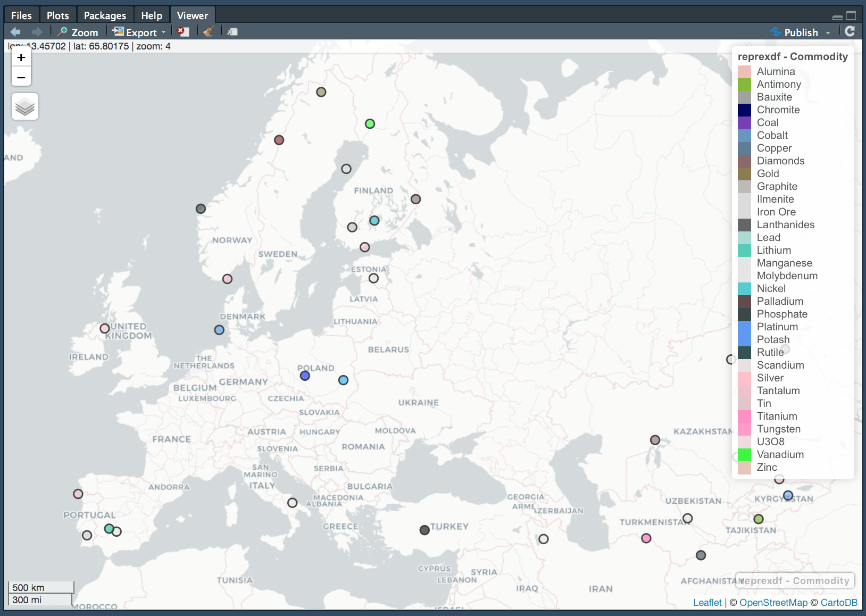
Task: Click the 'Diamonds' legend entry
Action: point(780,161)
